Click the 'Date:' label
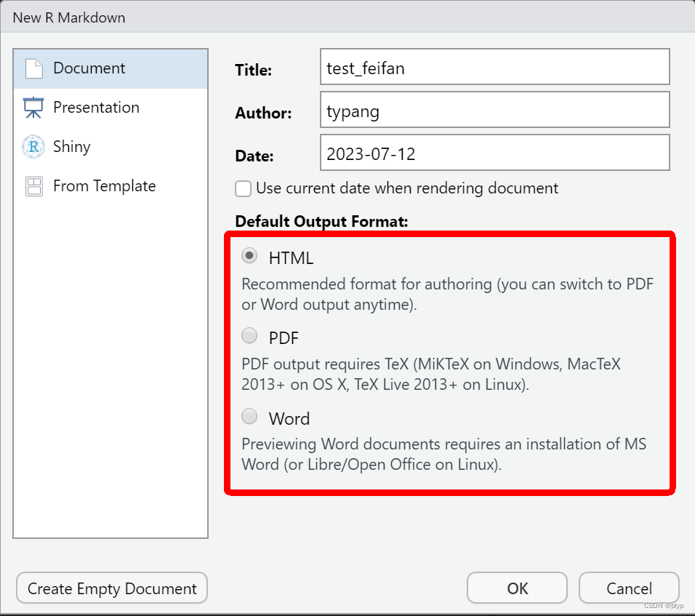The height and width of the screenshot is (616, 695). (x=254, y=156)
